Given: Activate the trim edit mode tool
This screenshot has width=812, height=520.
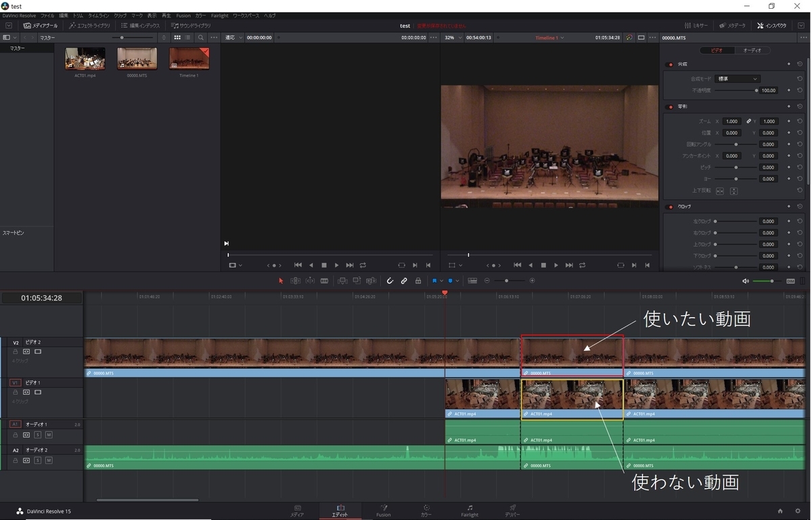Looking at the screenshot, I should pyautogui.click(x=296, y=280).
